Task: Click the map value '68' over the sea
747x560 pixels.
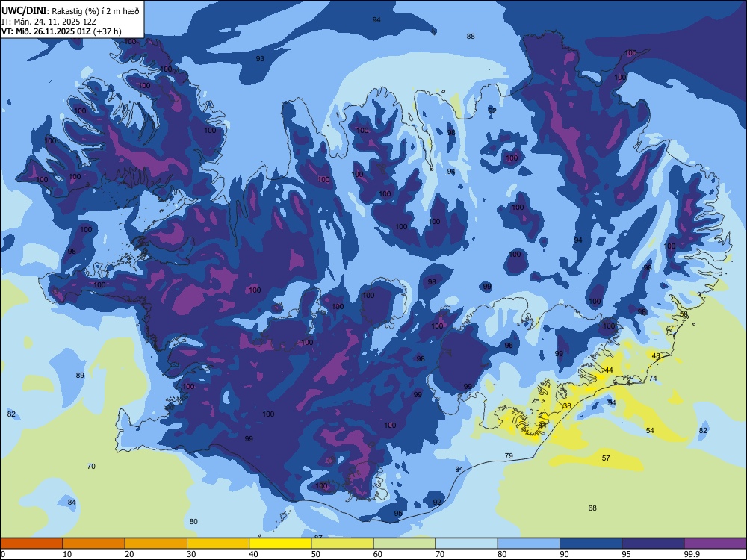Action: (x=592, y=508)
